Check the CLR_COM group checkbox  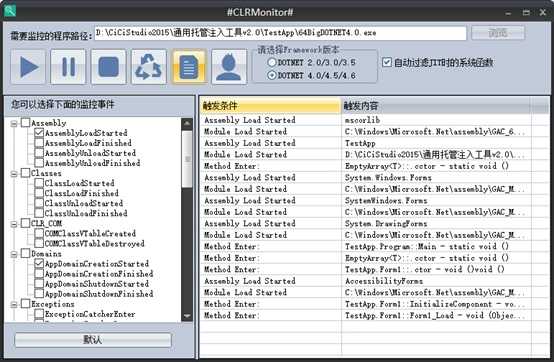coord(25,223)
